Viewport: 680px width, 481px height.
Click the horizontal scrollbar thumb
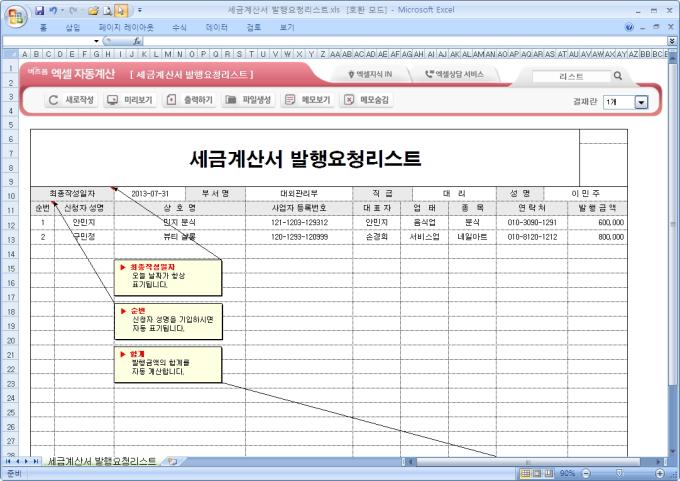tap(528, 461)
